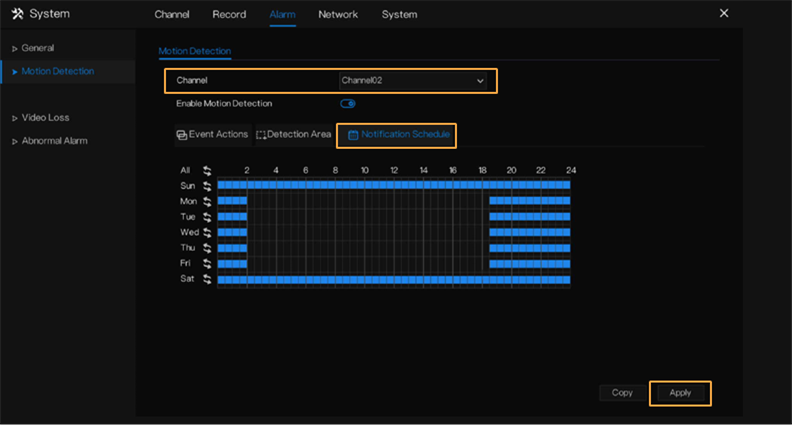Open the Detection Area tab
This screenshot has height=425, width=792.
(293, 134)
